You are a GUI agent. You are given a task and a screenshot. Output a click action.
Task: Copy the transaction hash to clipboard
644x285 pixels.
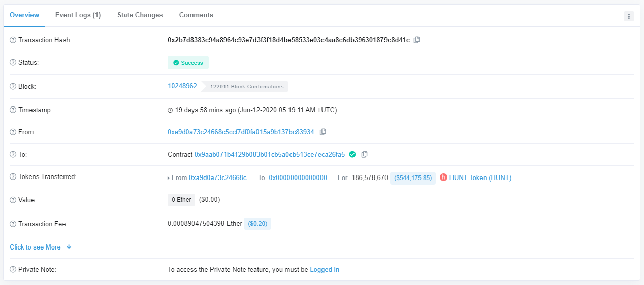coord(417,40)
